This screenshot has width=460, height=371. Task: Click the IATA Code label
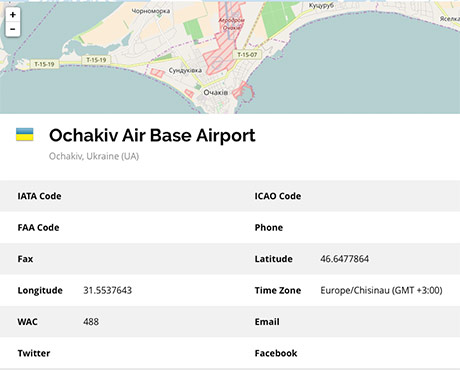pos(39,196)
